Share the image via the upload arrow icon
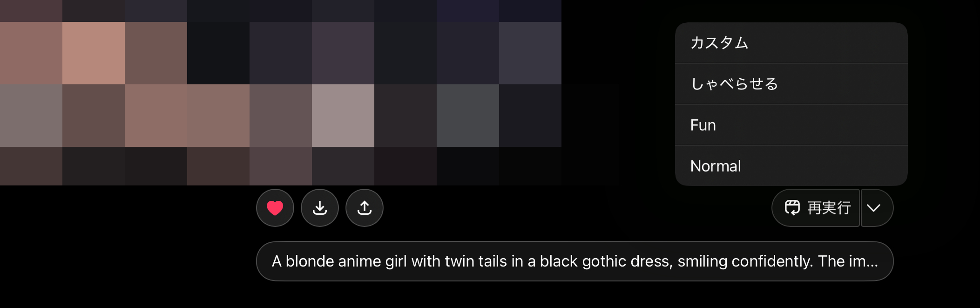 [x=365, y=208]
